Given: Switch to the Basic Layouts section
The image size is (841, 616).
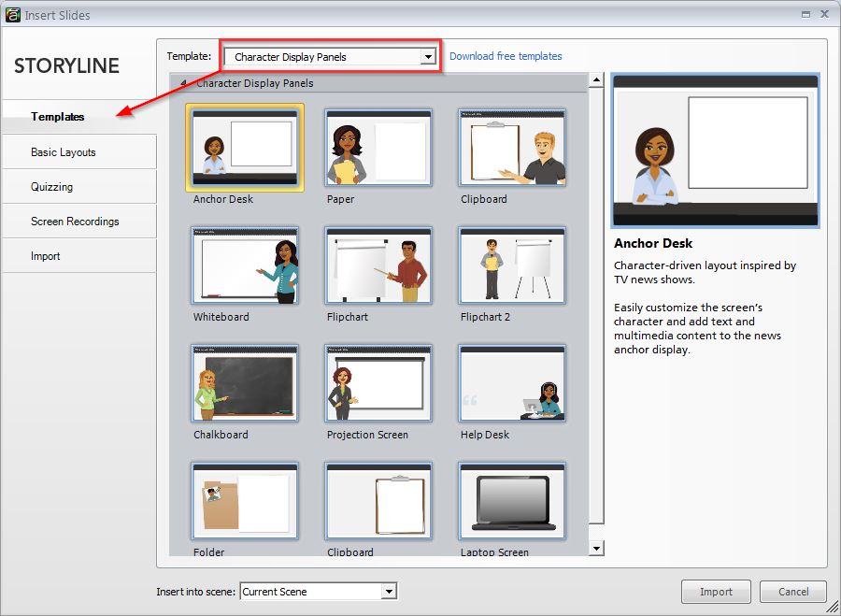Looking at the screenshot, I should coord(79,151).
